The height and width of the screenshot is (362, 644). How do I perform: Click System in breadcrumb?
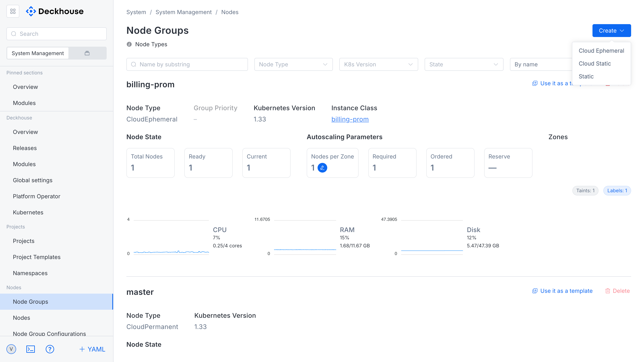(136, 12)
